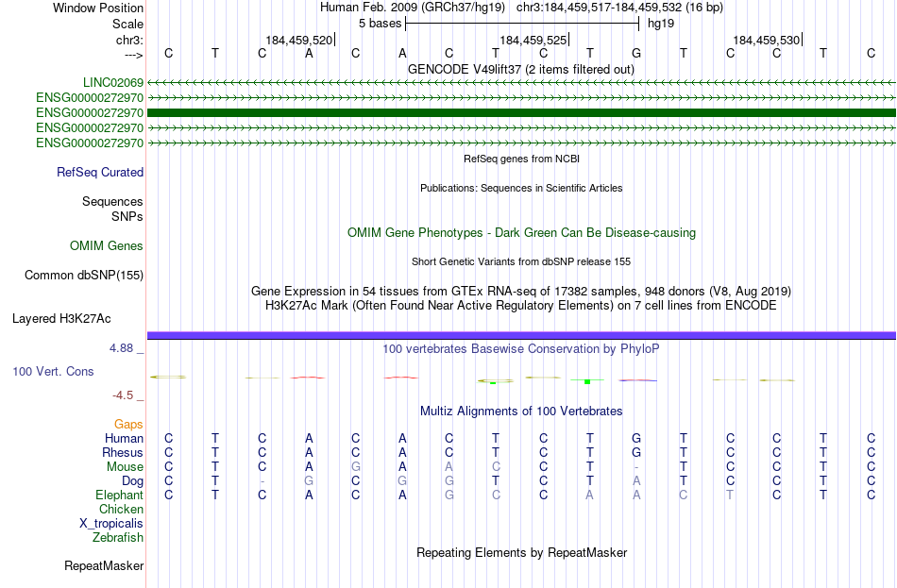The image size is (897, 588).
Task: Click the 184,459,520 ruler coordinate
Action: tap(298, 40)
